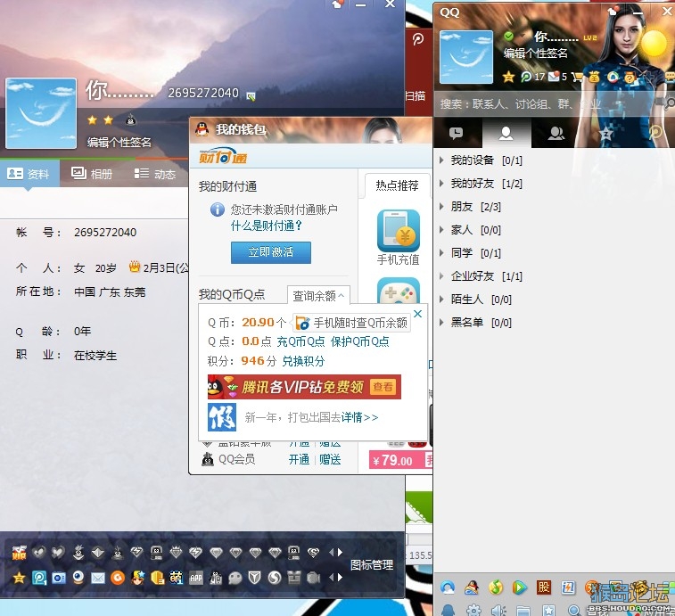Open the 什么是财付通? link
Viewport: 675px width, 616px height.
(267, 226)
